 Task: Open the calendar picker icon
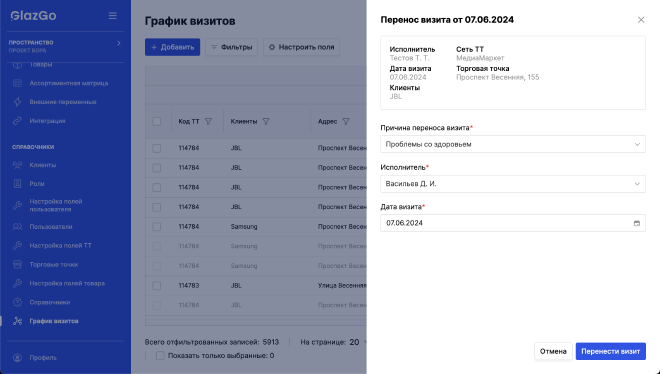[636, 223]
